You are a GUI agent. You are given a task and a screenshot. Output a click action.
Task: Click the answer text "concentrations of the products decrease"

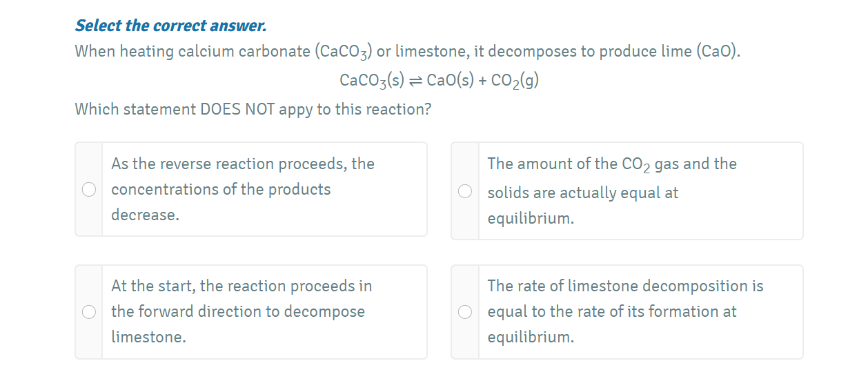click(221, 190)
